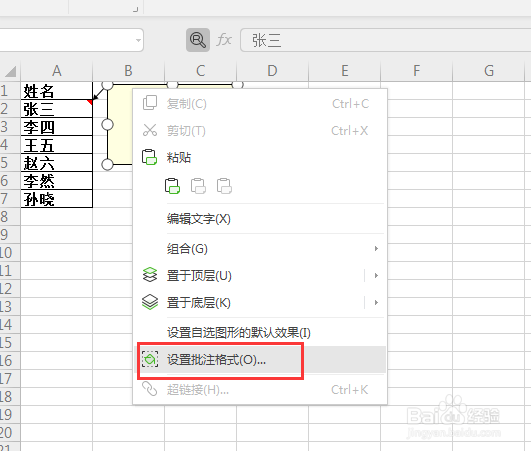This screenshot has height=451, width=531.
Task: Click the hyperlink chain icon
Action: (149, 389)
